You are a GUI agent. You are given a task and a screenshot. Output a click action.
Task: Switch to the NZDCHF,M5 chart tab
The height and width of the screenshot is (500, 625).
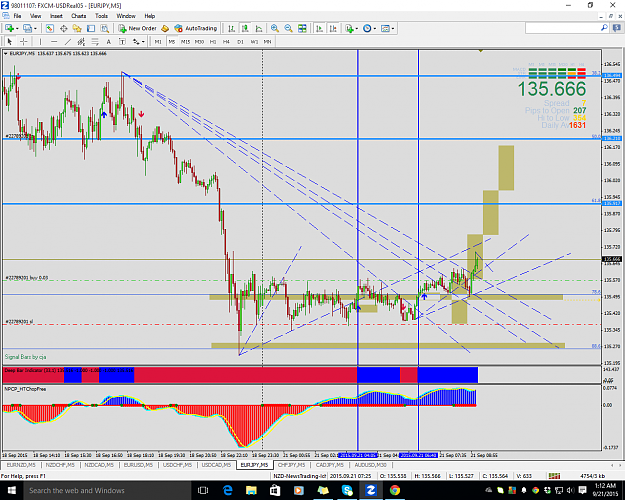click(x=60, y=465)
